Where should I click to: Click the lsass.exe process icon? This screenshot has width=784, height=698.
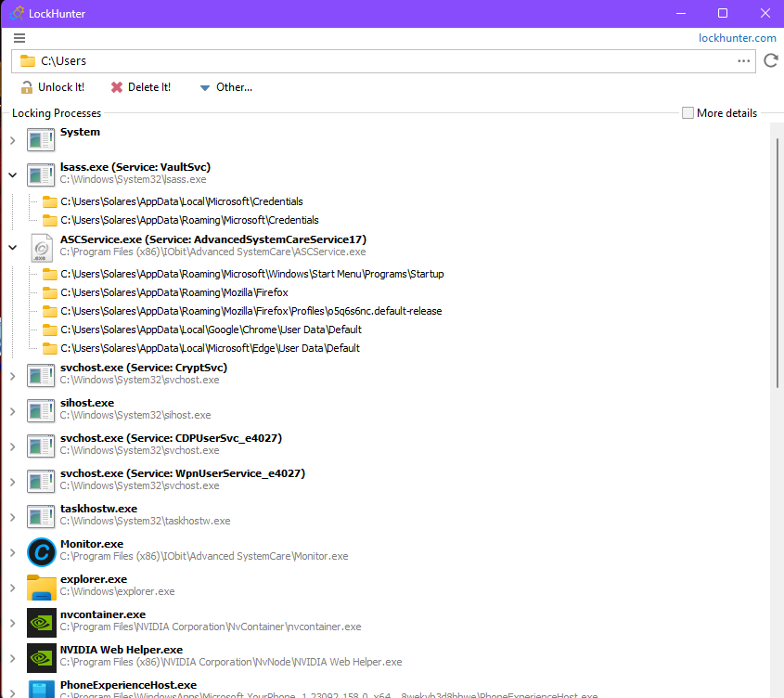pos(41,175)
